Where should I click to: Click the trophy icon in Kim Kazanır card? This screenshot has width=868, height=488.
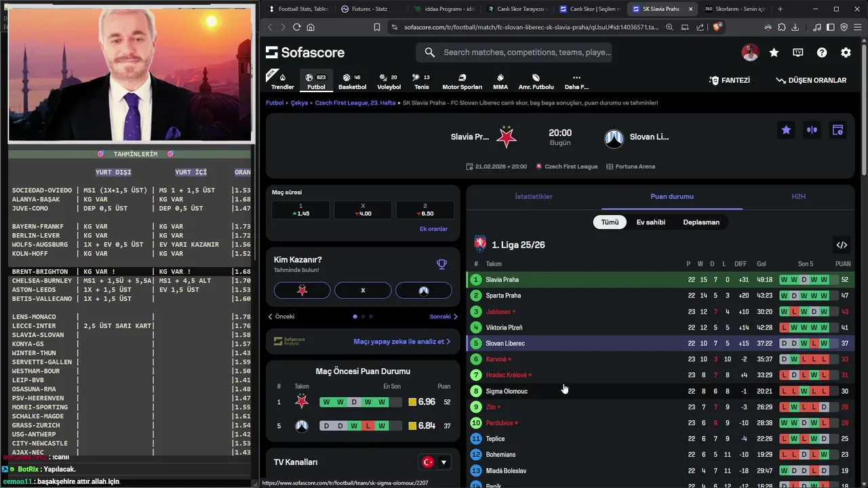441,264
